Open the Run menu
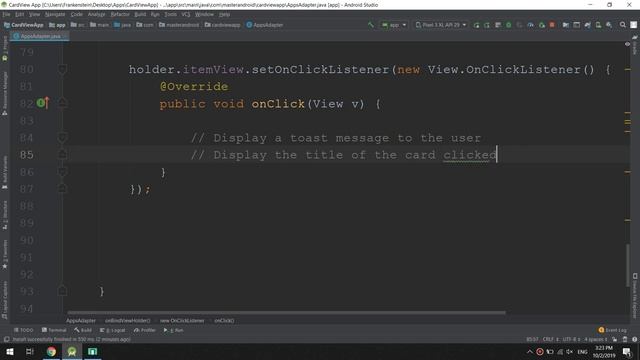This screenshot has height=360, width=640. tap(155, 14)
